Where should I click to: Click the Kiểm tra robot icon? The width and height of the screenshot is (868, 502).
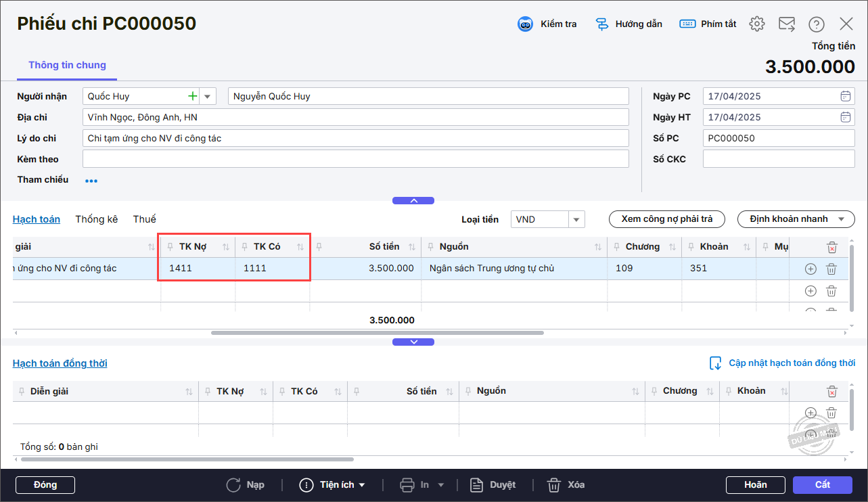pos(526,24)
